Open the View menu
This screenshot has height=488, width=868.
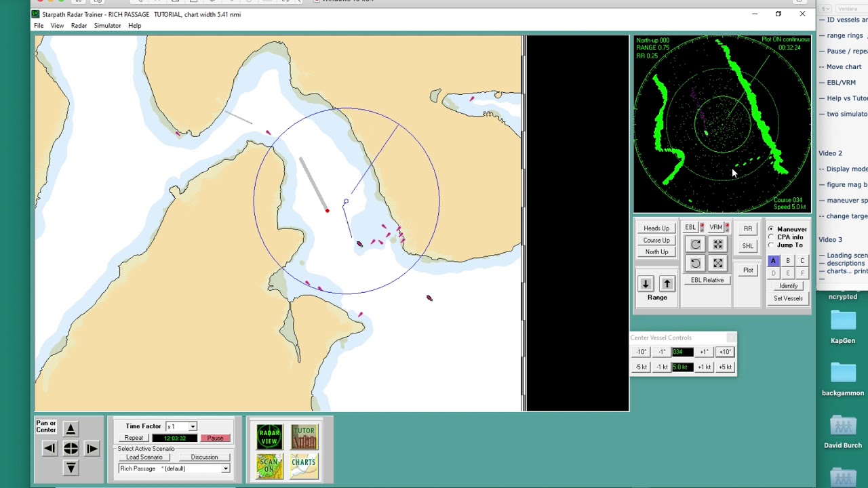point(57,26)
